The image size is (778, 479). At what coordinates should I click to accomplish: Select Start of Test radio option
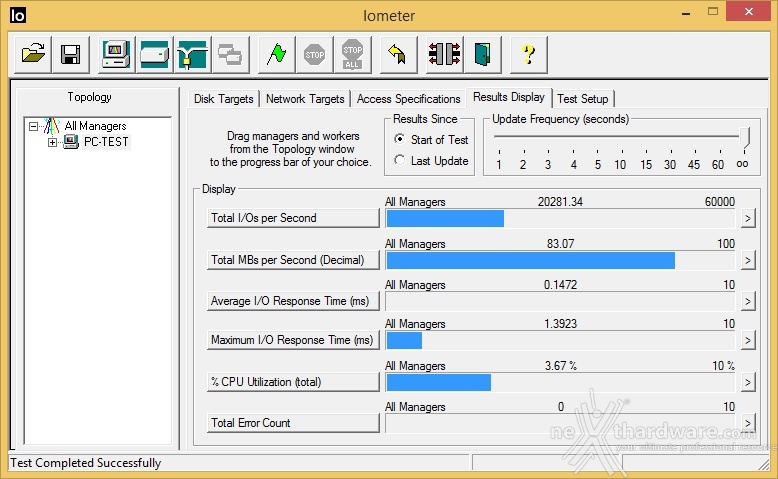click(x=399, y=139)
